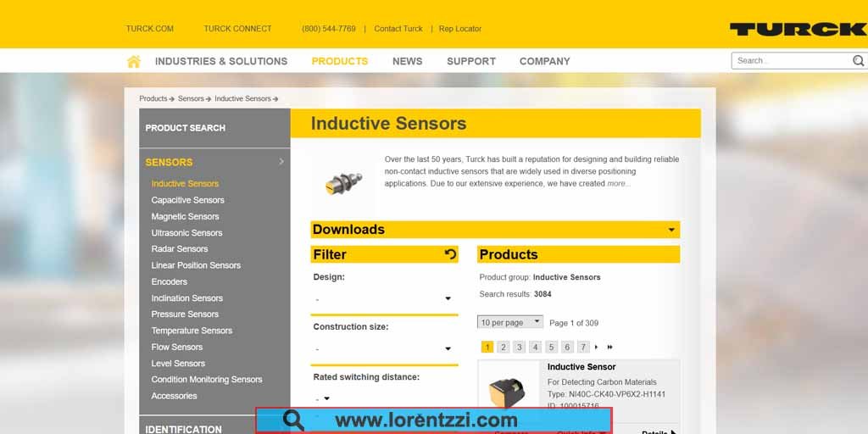Open the TURCK CONNECT link
This screenshot has height=434, width=868.
237,29
